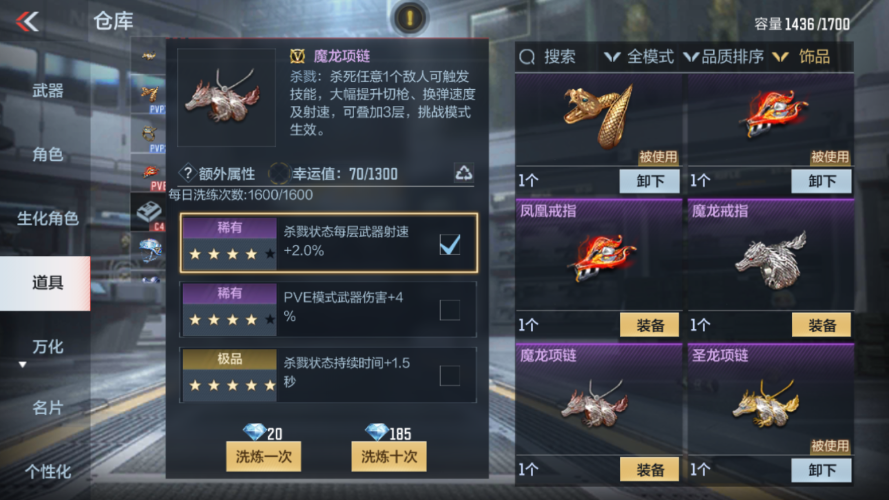Click the red back arrow icon

click(27, 22)
